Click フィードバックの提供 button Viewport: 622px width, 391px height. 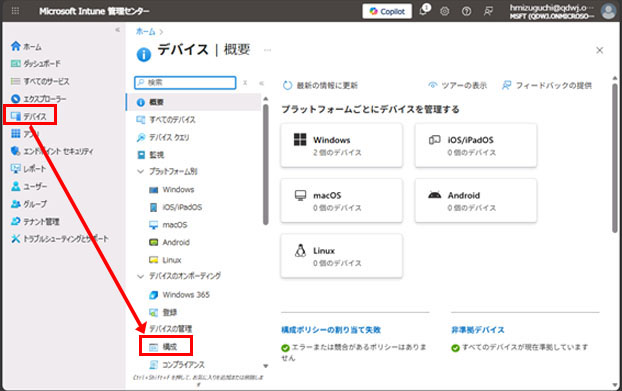pyautogui.click(x=547, y=85)
